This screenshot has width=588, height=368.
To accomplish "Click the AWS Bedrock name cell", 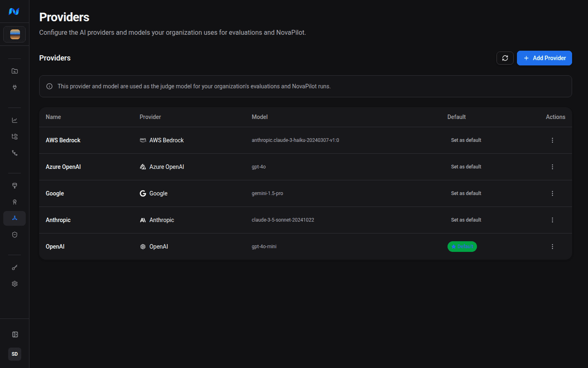I will (63, 140).
